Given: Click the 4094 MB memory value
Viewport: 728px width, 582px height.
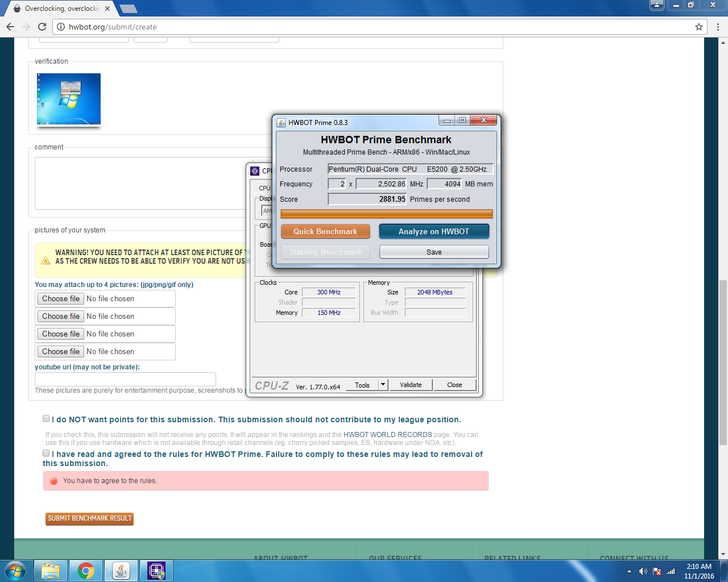Looking at the screenshot, I should coord(445,184).
